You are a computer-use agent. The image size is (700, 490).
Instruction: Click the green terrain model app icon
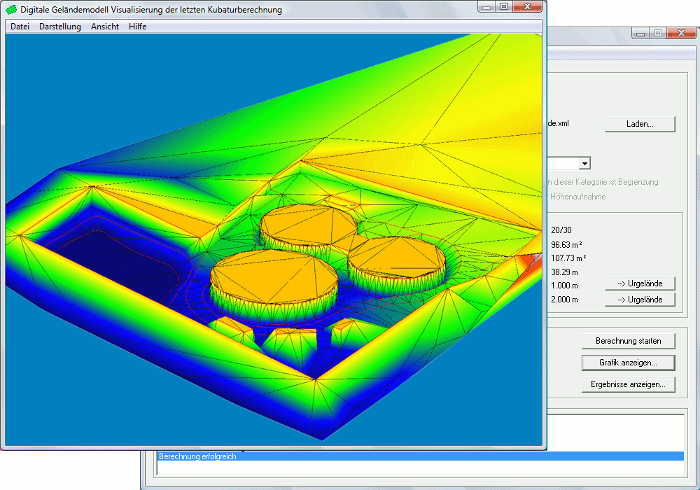pyautogui.click(x=11, y=9)
